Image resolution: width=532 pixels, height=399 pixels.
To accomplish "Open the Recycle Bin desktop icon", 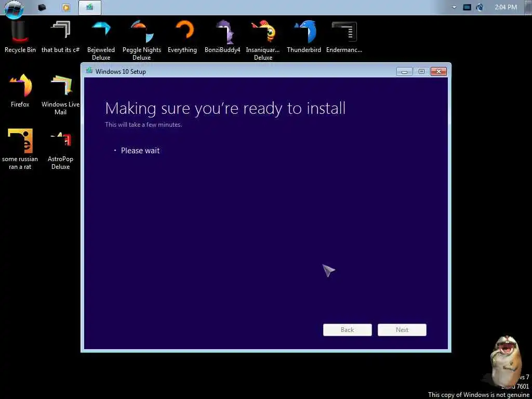I will click(x=20, y=36).
